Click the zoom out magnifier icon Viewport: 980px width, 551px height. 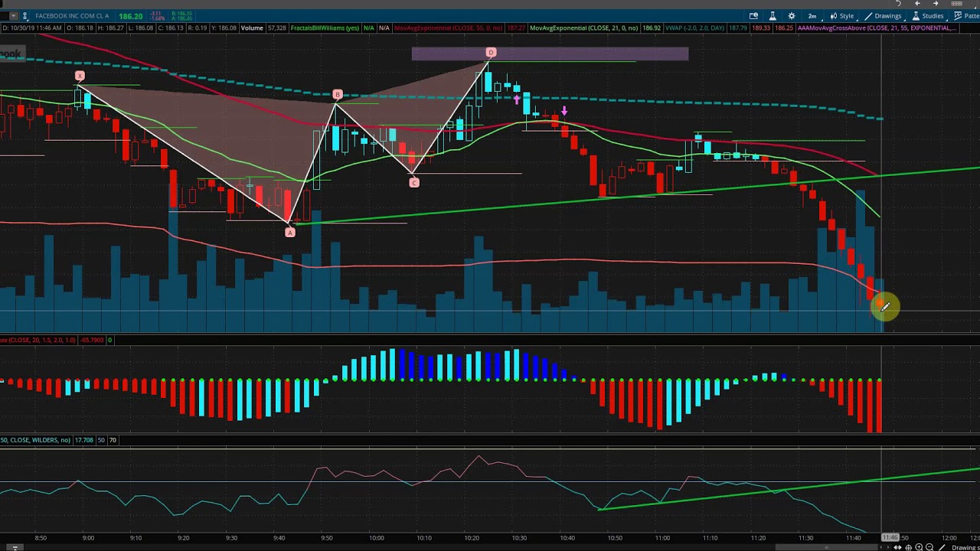(929, 547)
